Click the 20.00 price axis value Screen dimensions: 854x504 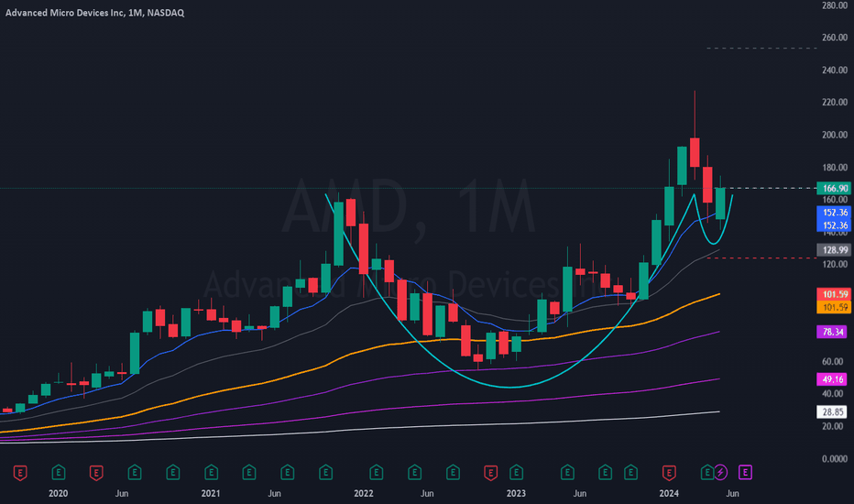(835, 426)
